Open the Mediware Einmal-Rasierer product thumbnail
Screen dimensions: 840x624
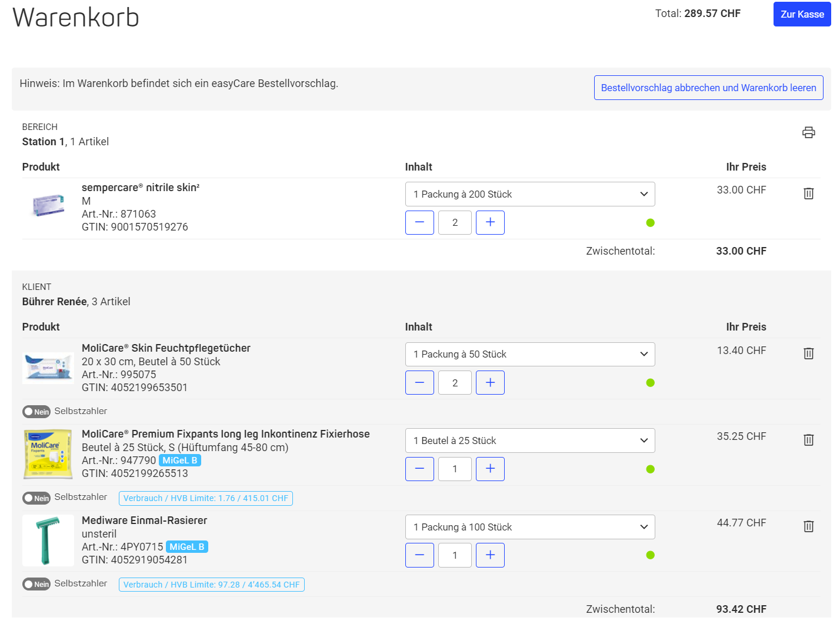click(x=48, y=540)
